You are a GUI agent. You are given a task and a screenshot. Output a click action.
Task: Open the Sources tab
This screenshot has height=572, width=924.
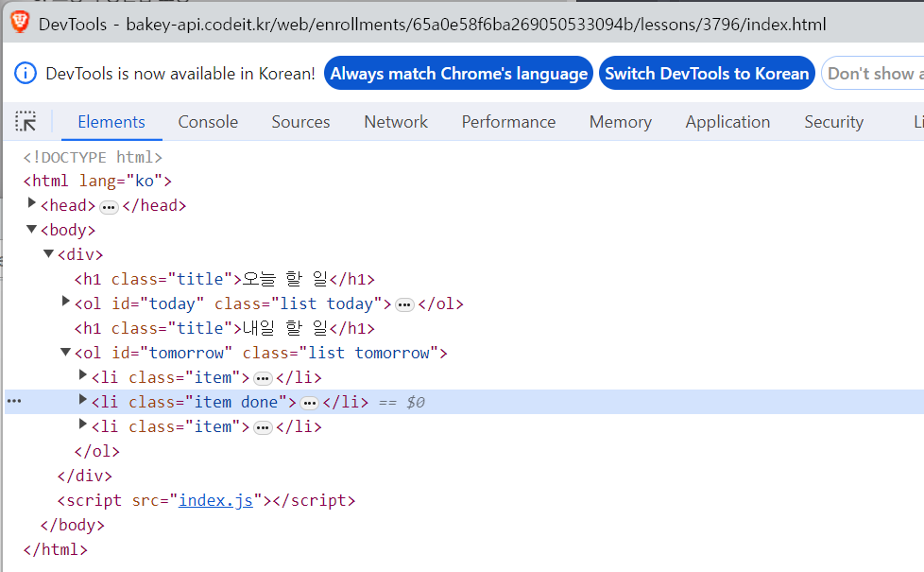[300, 121]
